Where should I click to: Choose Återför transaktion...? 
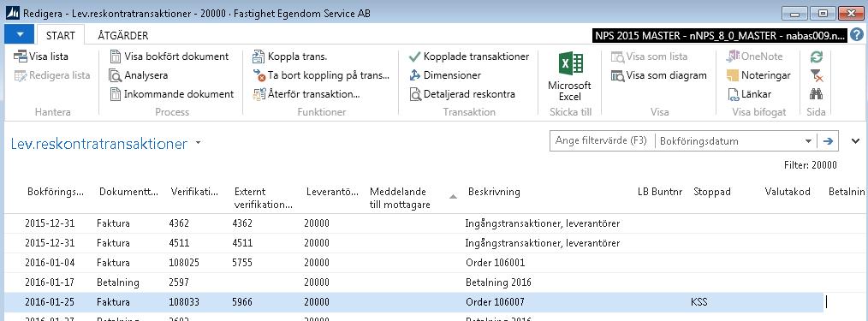coord(306,94)
